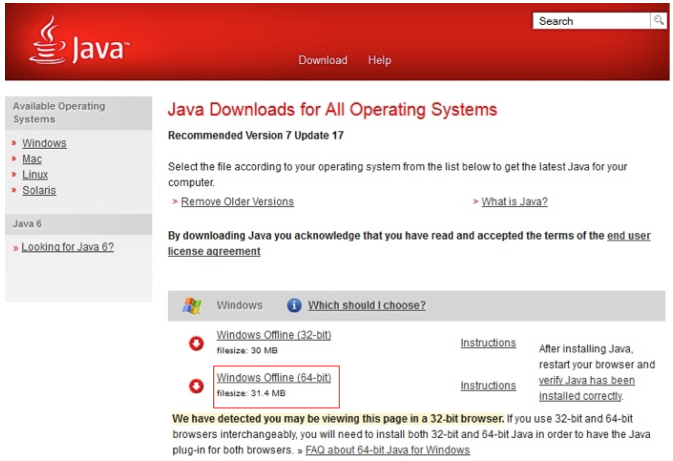Open the What is Java link
Viewport: 673px width, 461px height.
pyautogui.click(x=514, y=202)
